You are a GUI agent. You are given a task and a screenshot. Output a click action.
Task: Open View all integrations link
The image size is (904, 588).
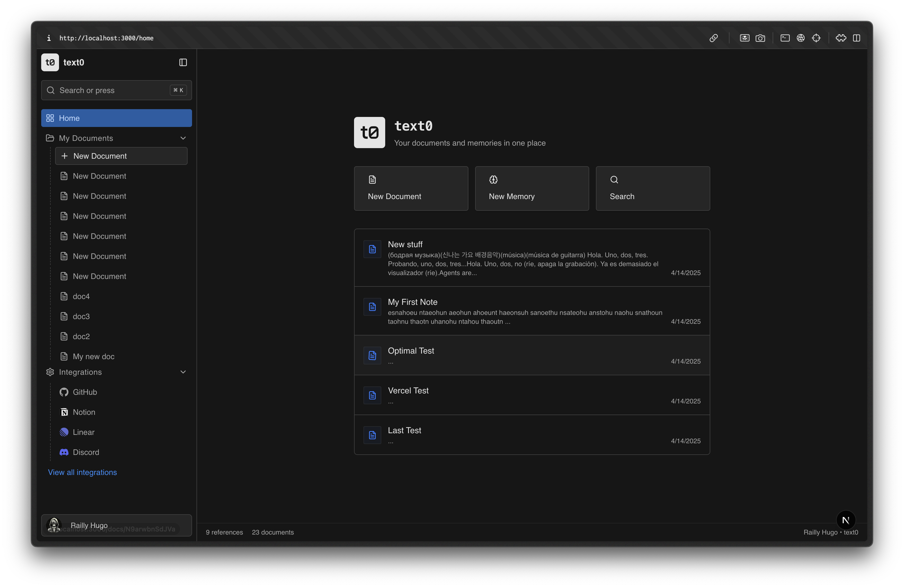[82, 472]
